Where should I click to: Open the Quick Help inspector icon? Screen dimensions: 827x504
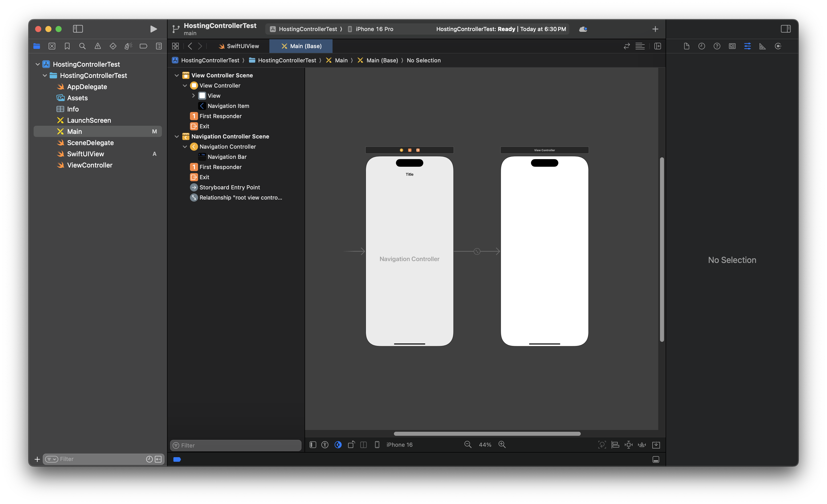coord(716,46)
